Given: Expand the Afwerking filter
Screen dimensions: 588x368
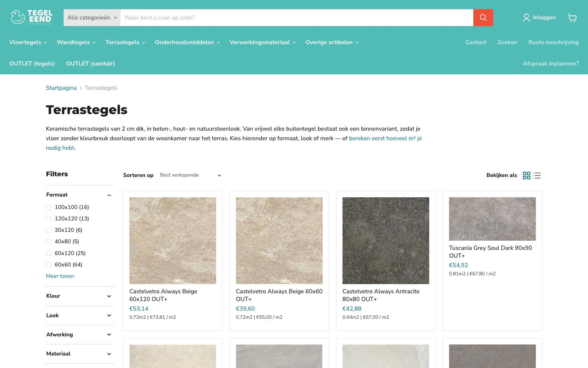Looking at the screenshot, I should [80, 335].
